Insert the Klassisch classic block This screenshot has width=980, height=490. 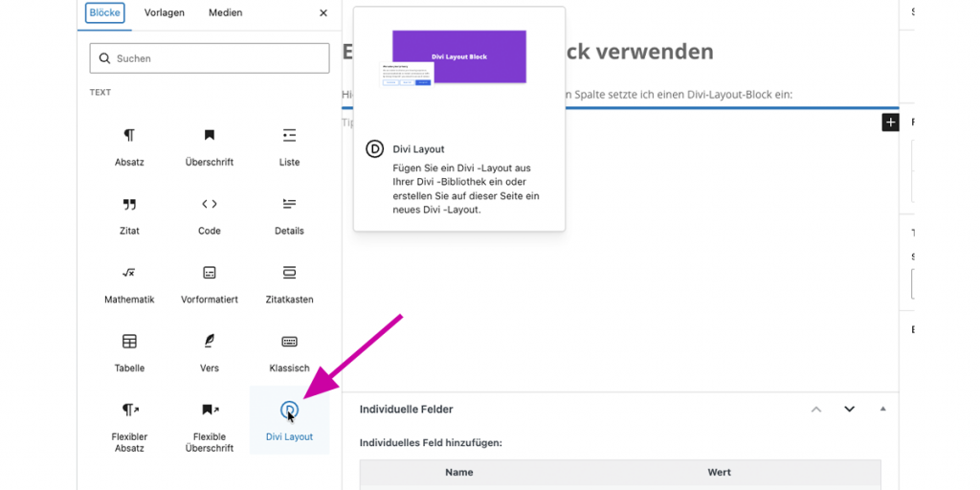[x=289, y=352]
